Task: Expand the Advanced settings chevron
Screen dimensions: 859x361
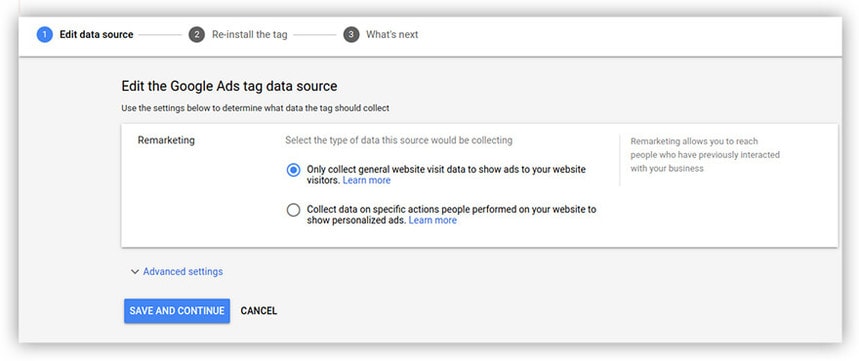Action: [135, 272]
